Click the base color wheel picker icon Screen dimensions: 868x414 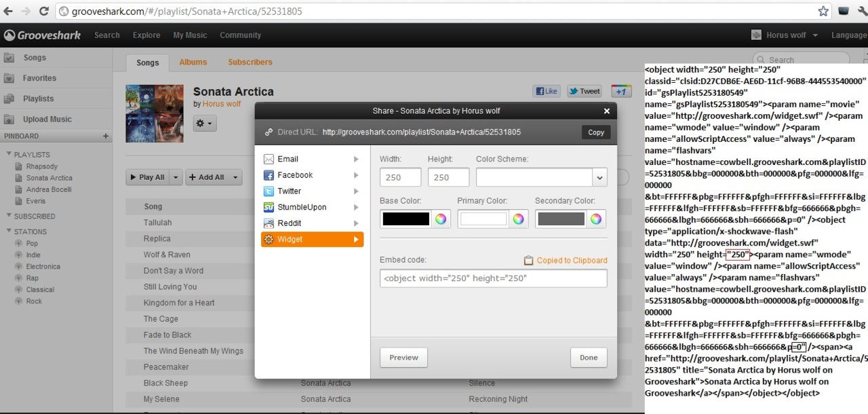click(x=441, y=219)
